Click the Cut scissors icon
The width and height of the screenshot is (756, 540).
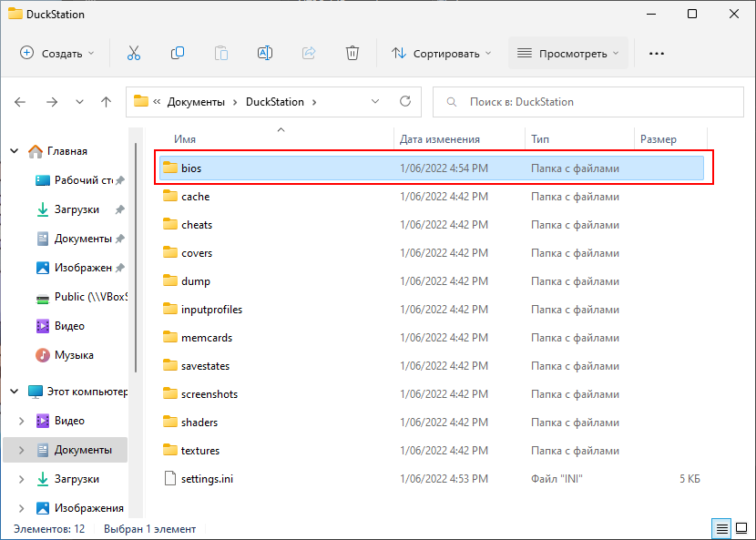[134, 53]
